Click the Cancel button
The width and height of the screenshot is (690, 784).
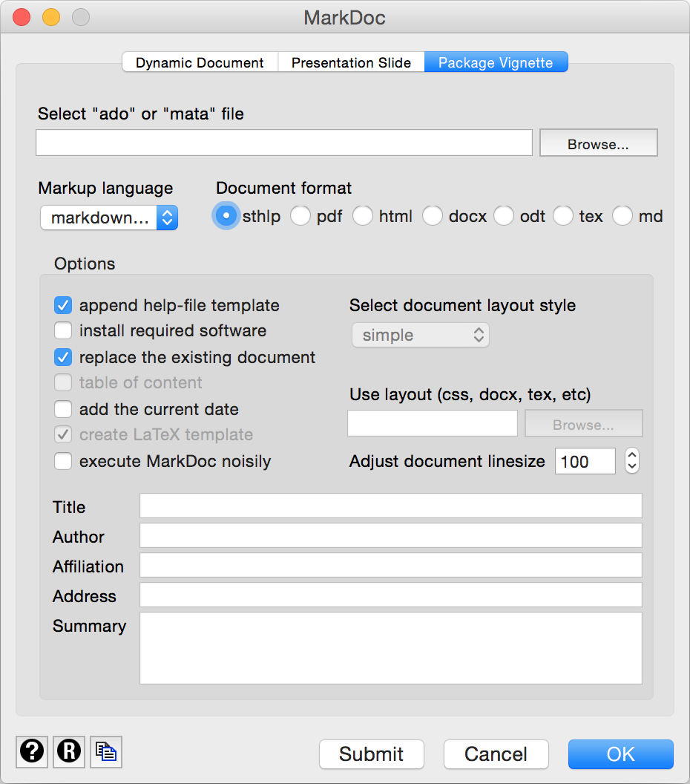tap(496, 754)
